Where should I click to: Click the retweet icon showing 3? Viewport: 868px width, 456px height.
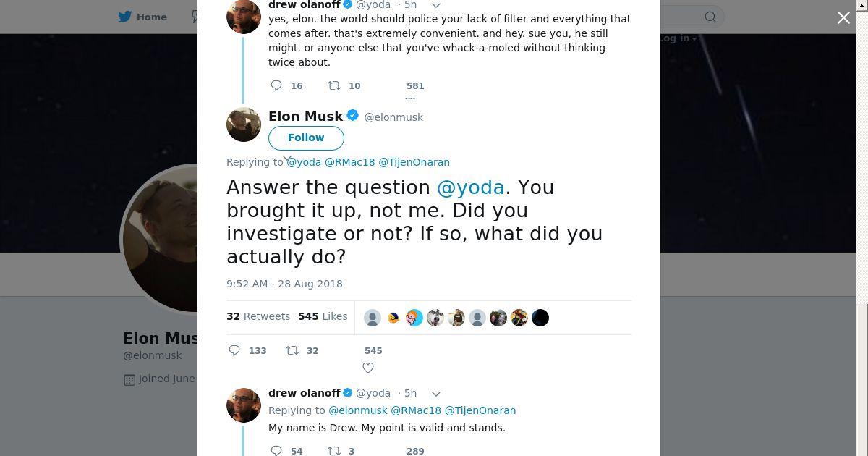[x=334, y=450]
